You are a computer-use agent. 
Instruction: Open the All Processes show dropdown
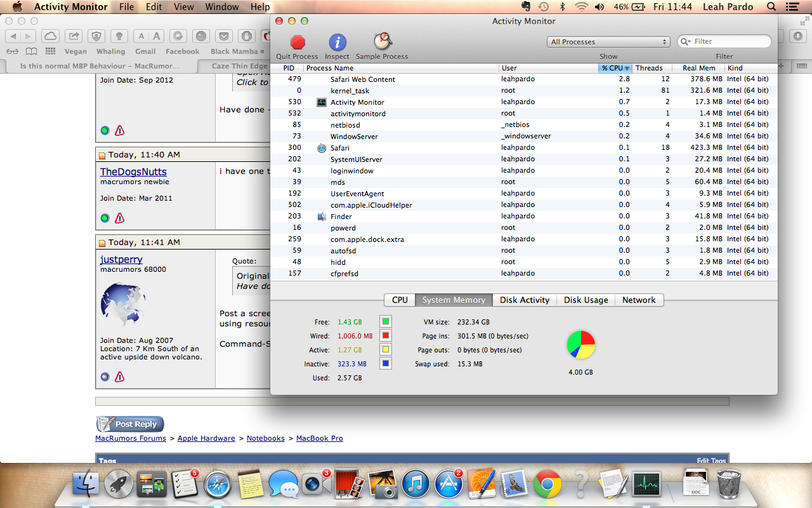(x=608, y=42)
